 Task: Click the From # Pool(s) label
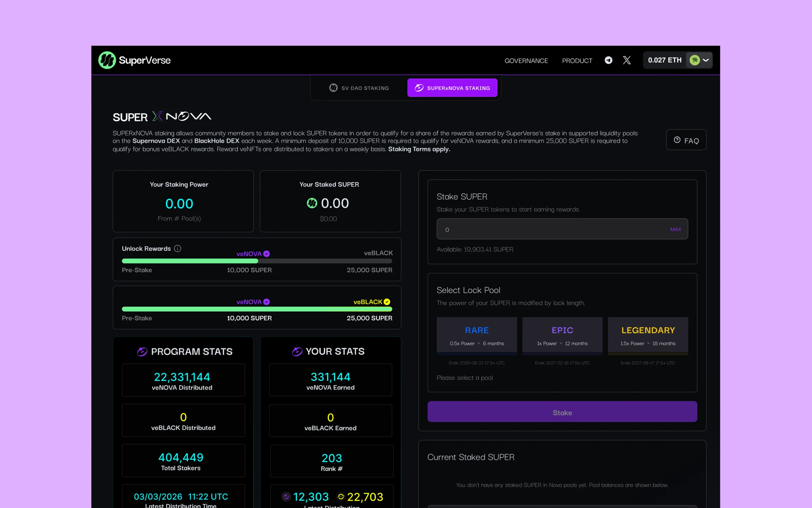coord(179,218)
